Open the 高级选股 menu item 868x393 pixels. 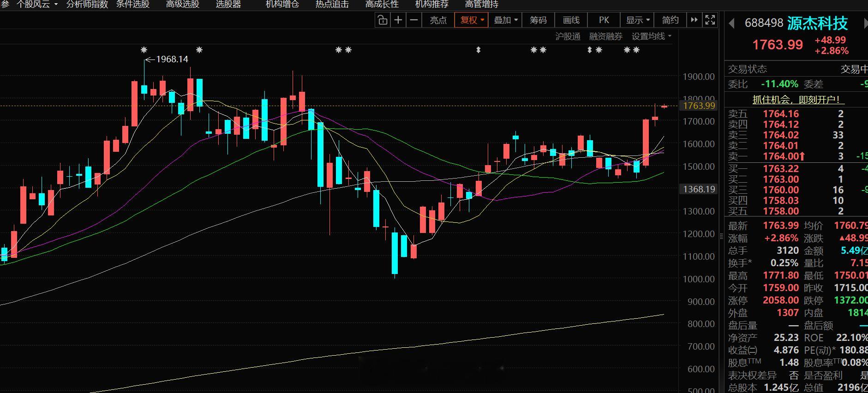tap(183, 5)
